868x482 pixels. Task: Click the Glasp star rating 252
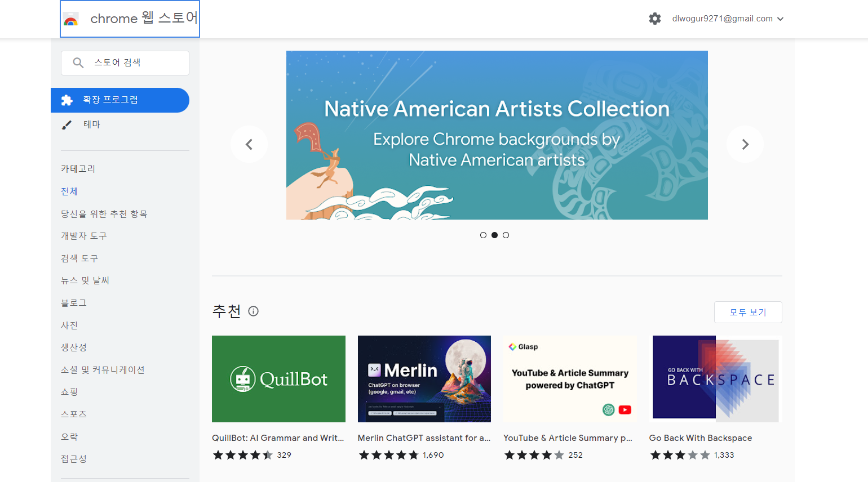(x=543, y=455)
